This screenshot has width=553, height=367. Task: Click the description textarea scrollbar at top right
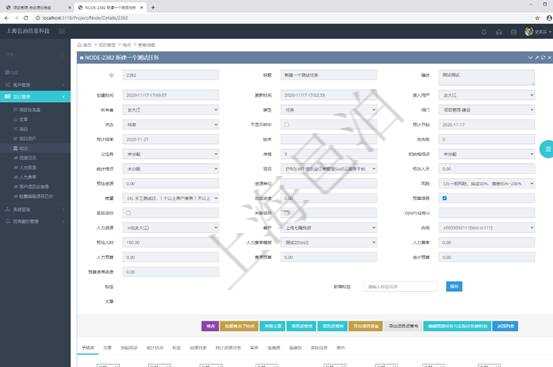point(532,78)
